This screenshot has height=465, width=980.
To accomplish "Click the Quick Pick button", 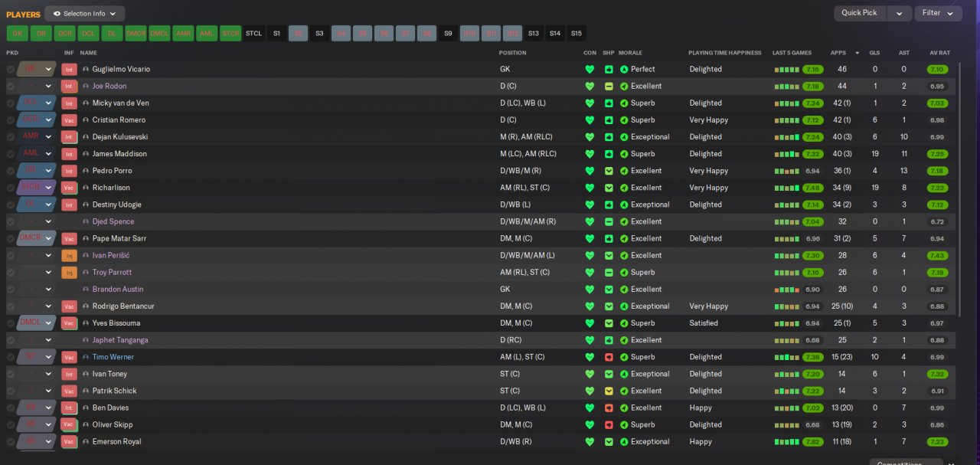I will point(860,13).
